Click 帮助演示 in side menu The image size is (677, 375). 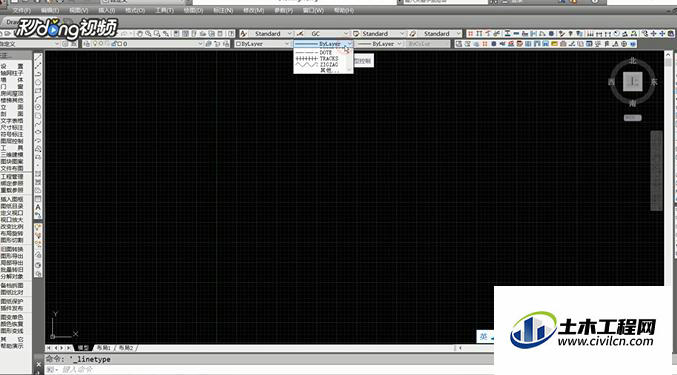coord(12,346)
